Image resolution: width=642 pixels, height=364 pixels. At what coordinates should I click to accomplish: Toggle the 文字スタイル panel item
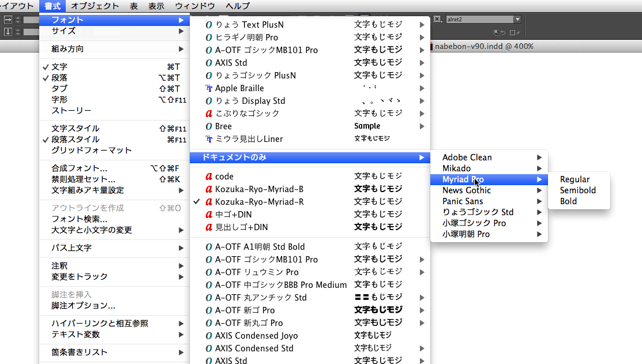pyautogui.click(x=115, y=129)
